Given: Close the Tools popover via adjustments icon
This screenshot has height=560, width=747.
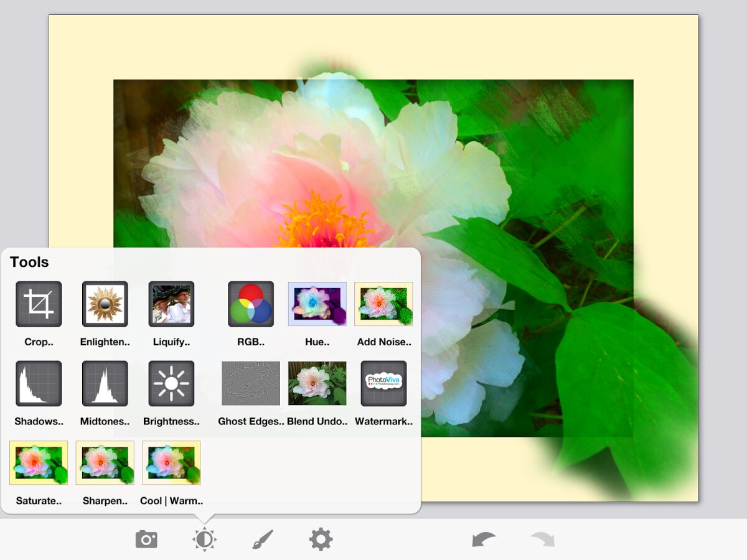Looking at the screenshot, I should coord(204,539).
